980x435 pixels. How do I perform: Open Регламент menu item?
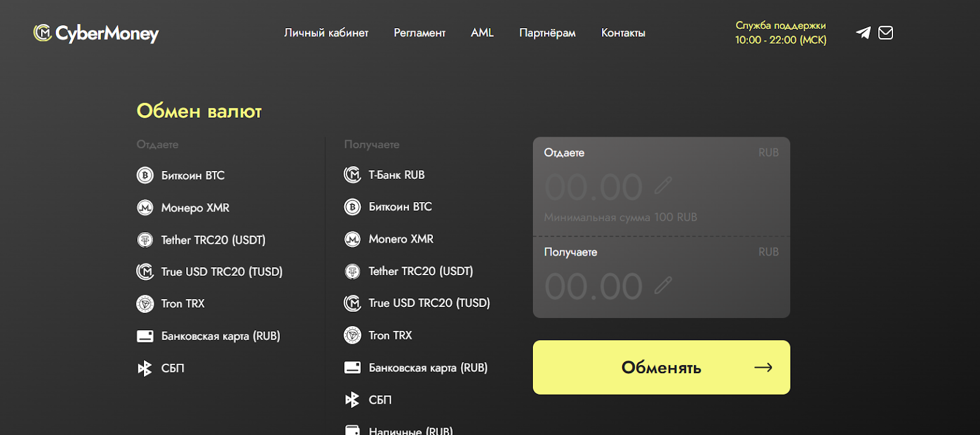[x=420, y=32]
